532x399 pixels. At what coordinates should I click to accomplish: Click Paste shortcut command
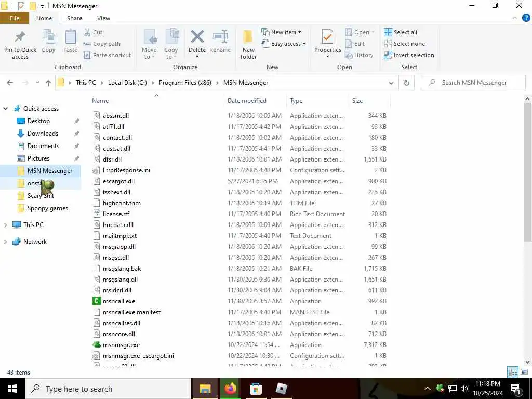coord(107,55)
